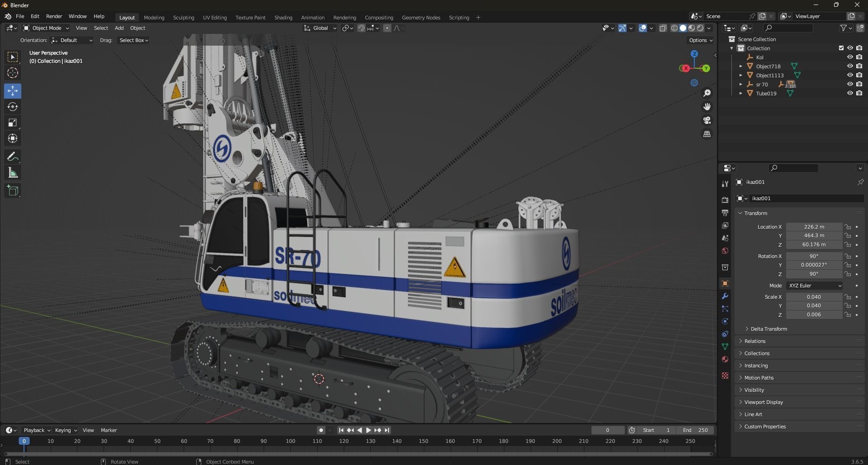
Task: Switch to Shading workspace tab
Action: click(283, 18)
